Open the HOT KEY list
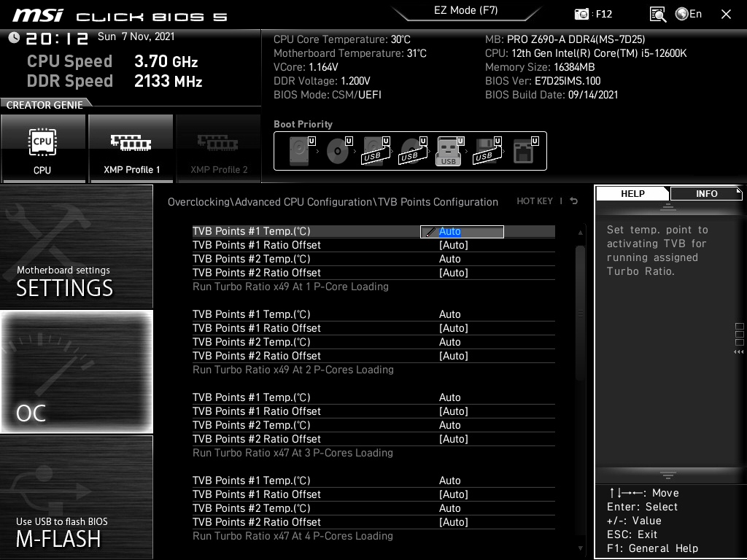The width and height of the screenshot is (747, 560). (x=535, y=201)
